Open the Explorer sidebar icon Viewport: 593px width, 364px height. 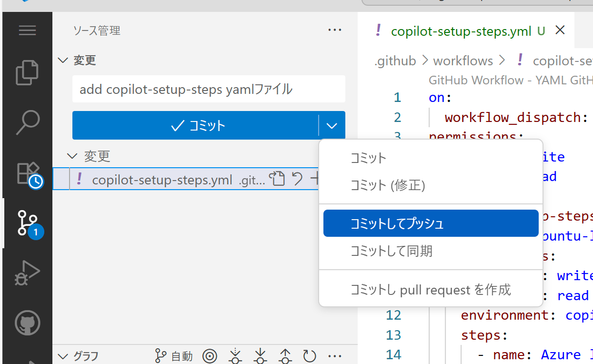(x=27, y=72)
